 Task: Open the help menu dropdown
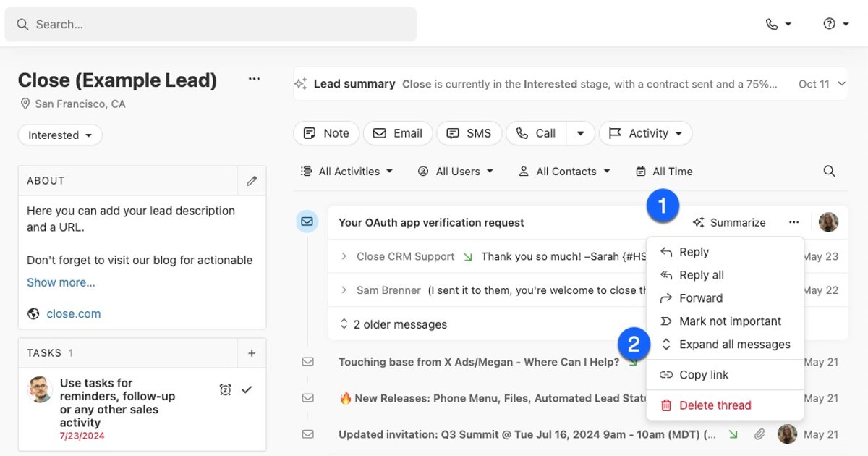pos(836,24)
